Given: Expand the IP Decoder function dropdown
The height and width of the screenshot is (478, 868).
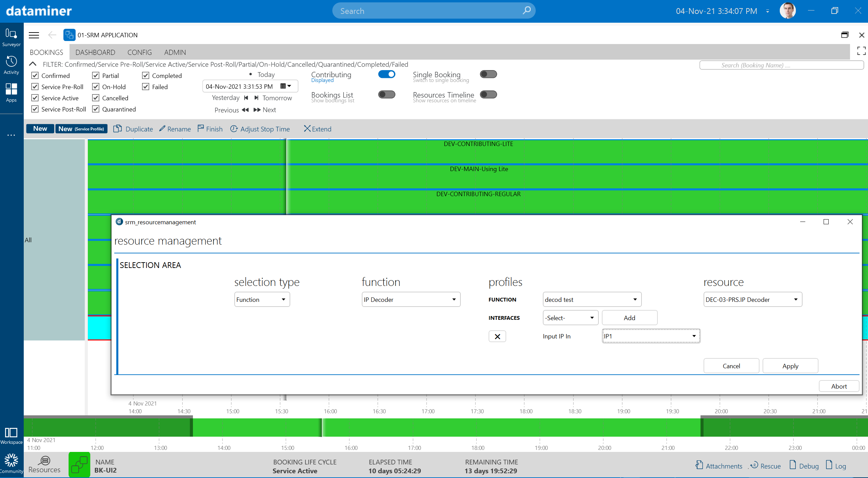Looking at the screenshot, I should [x=411, y=299].
